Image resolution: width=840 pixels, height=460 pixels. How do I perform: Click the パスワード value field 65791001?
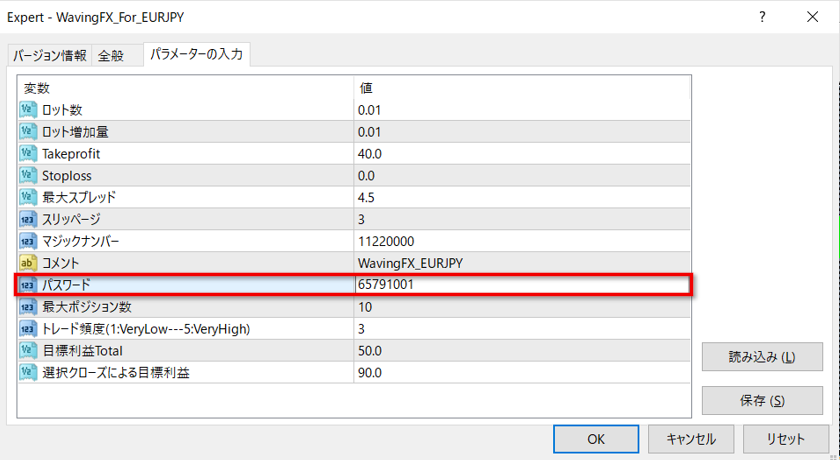(x=522, y=284)
